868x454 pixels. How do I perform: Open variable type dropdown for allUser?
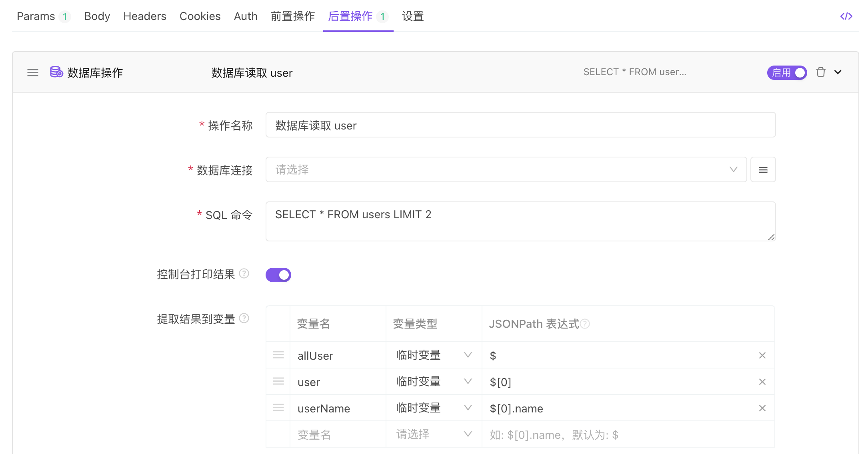[434, 355]
